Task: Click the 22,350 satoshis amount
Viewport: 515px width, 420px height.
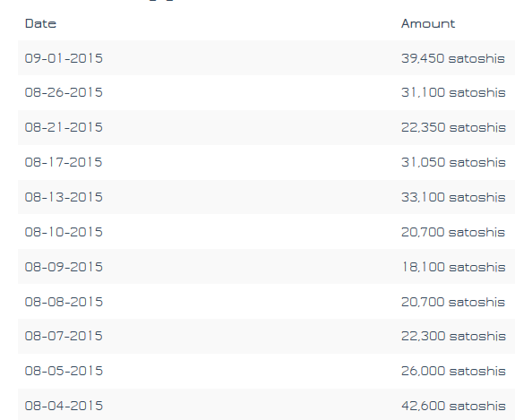Action: coord(453,127)
